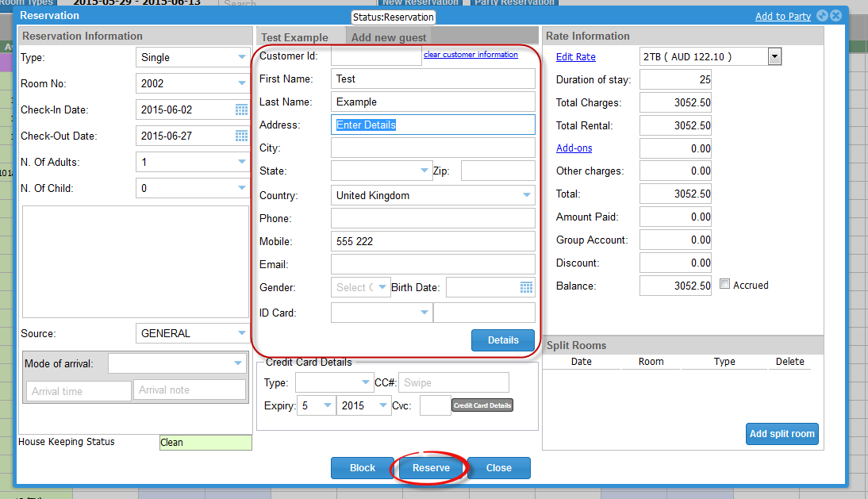The width and height of the screenshot is (868, 499).
Task: Expand the reservation Type dropdown
Action: tap(241, 57)
